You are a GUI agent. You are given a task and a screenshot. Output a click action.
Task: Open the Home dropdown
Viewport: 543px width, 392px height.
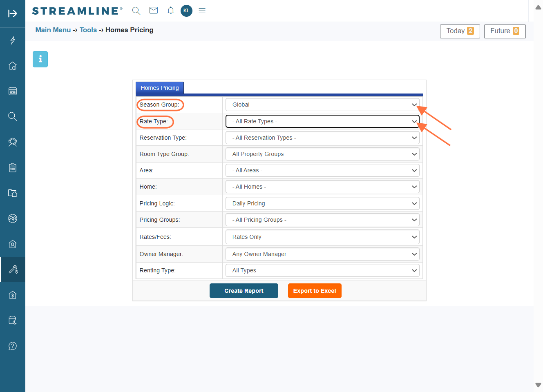point(322,187)
